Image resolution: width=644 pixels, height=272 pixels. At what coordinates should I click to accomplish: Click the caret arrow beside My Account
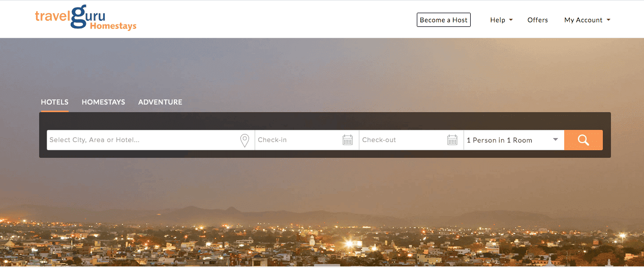[608, 20]
